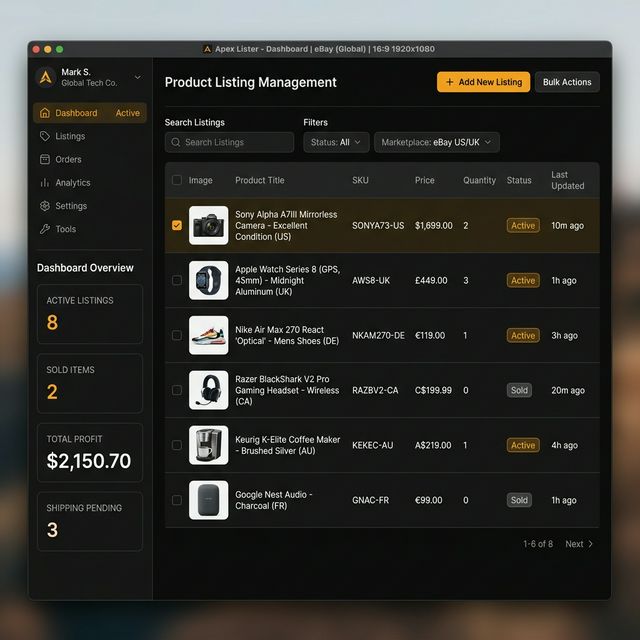Check the Apple Watch Series 8 row checkbox
This screenshot has width=640, height=640.
tap(177, 280)
